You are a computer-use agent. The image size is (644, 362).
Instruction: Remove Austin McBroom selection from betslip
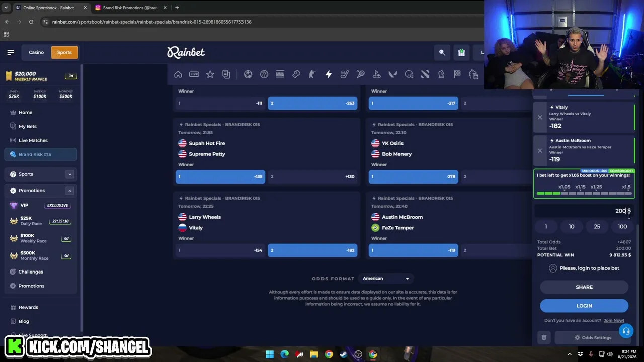(540, 150)
